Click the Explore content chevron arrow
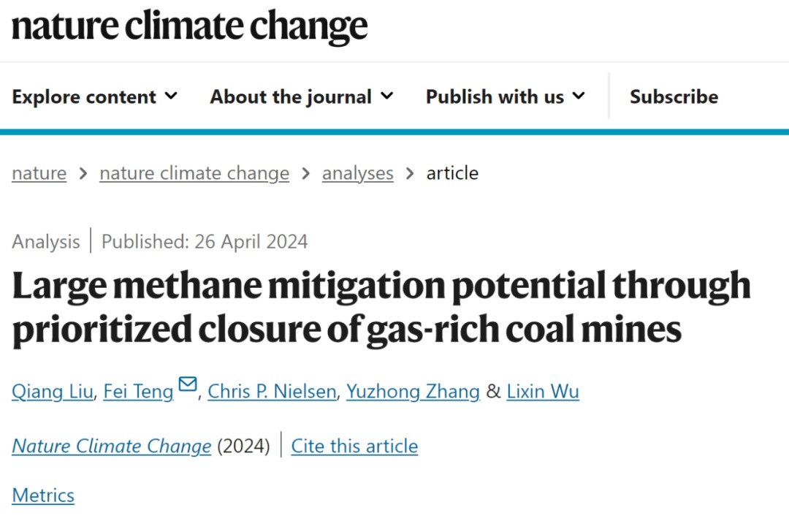789x532 pixels. pyautogui.click(x=171, y=96)
